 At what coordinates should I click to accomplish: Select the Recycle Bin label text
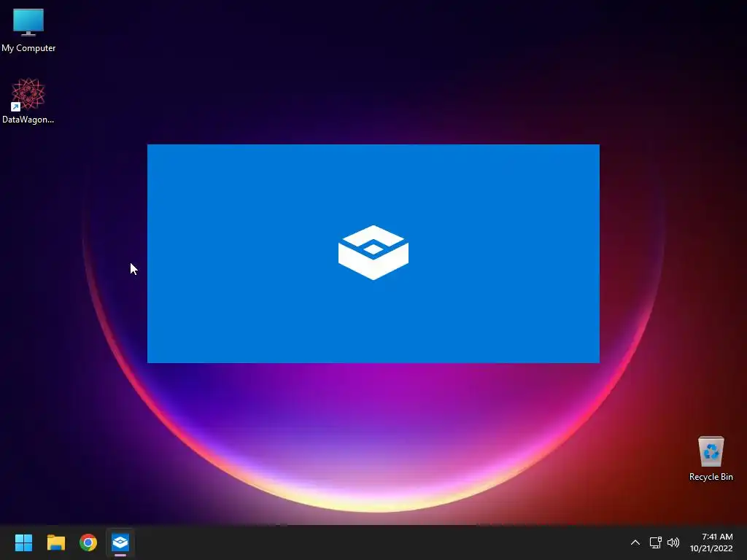point(711,477)
